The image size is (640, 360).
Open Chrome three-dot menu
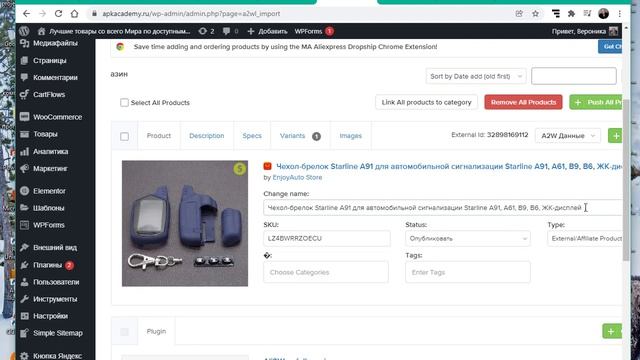pos(620,13)
